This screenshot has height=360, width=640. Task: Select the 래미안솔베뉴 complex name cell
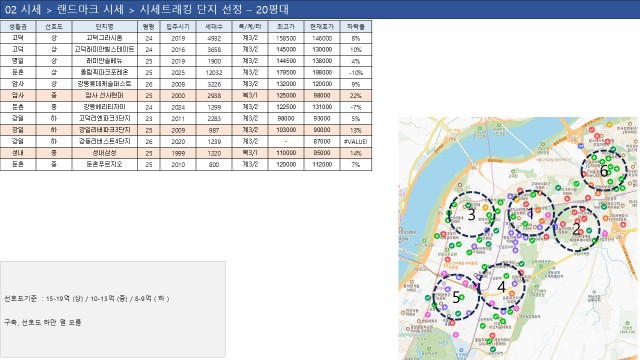(104, 61)
